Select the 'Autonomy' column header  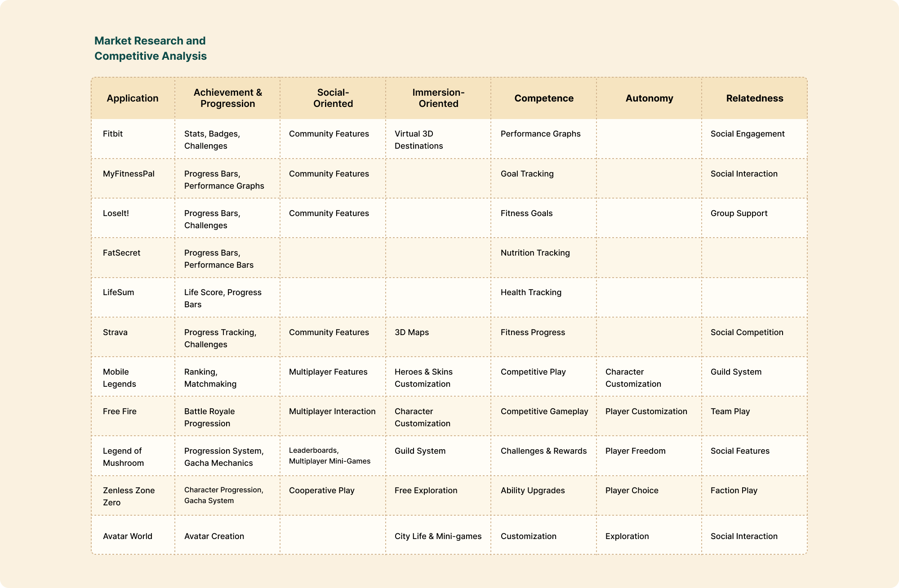click(x=650, y=98)
